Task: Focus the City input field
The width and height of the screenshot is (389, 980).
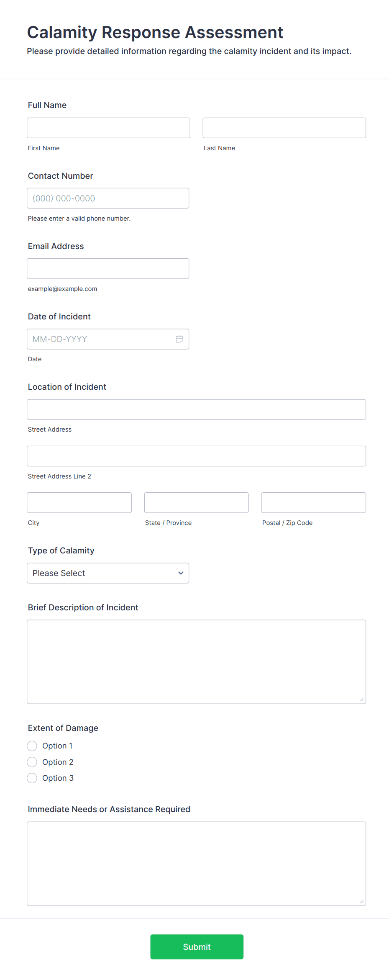Action: 79,502
